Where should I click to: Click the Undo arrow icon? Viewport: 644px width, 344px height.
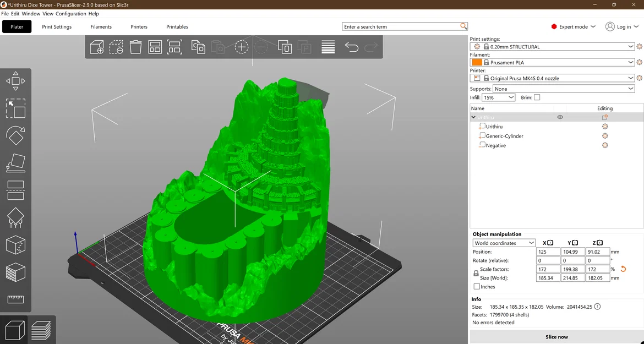pos(352,47)
